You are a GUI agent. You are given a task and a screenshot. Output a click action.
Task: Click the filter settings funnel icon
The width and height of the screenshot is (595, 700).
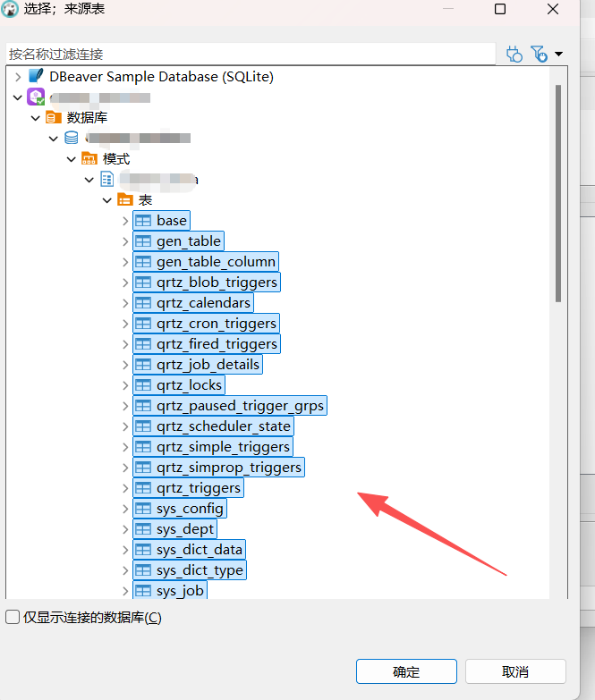[539, 54]
